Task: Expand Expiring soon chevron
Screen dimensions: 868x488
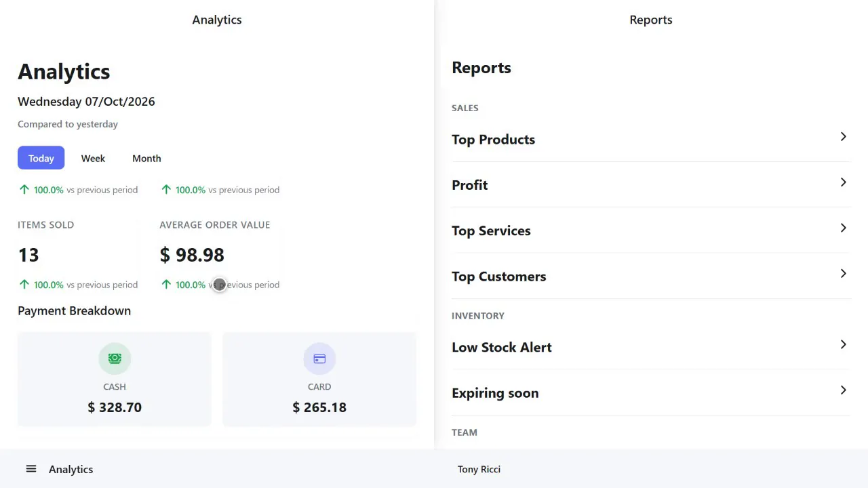Action: click(843, 390)
